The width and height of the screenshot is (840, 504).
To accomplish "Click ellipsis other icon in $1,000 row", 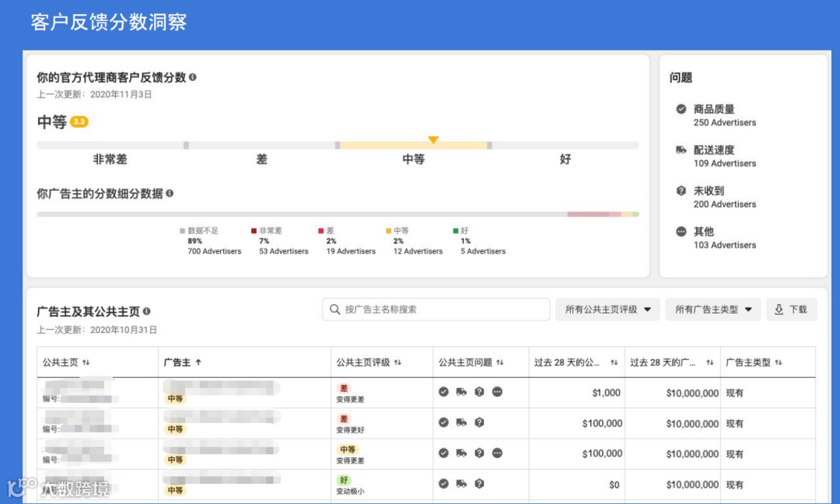I will click(x=497, y=392).
